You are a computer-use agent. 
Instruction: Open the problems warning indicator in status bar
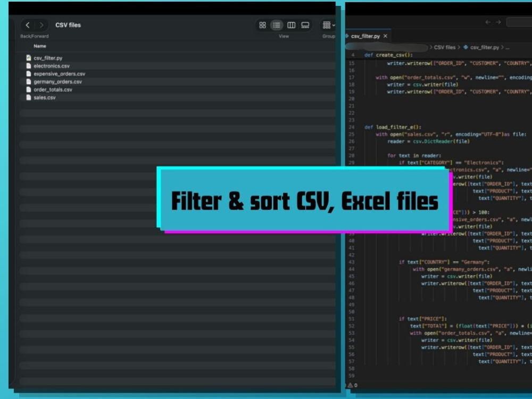pyautogui.click(x=352, y=385)
